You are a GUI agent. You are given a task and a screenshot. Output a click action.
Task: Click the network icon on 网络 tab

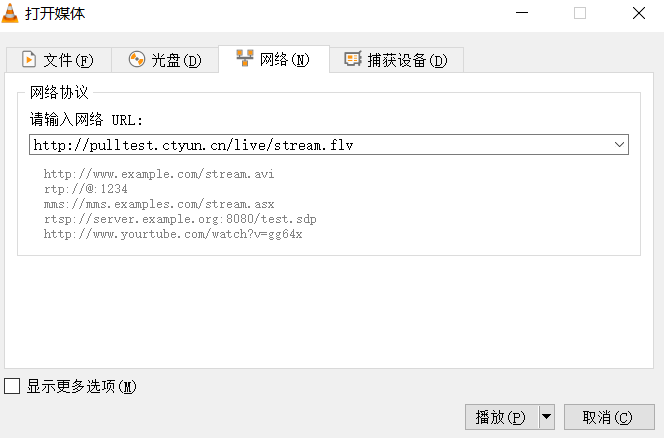(245, 59)
